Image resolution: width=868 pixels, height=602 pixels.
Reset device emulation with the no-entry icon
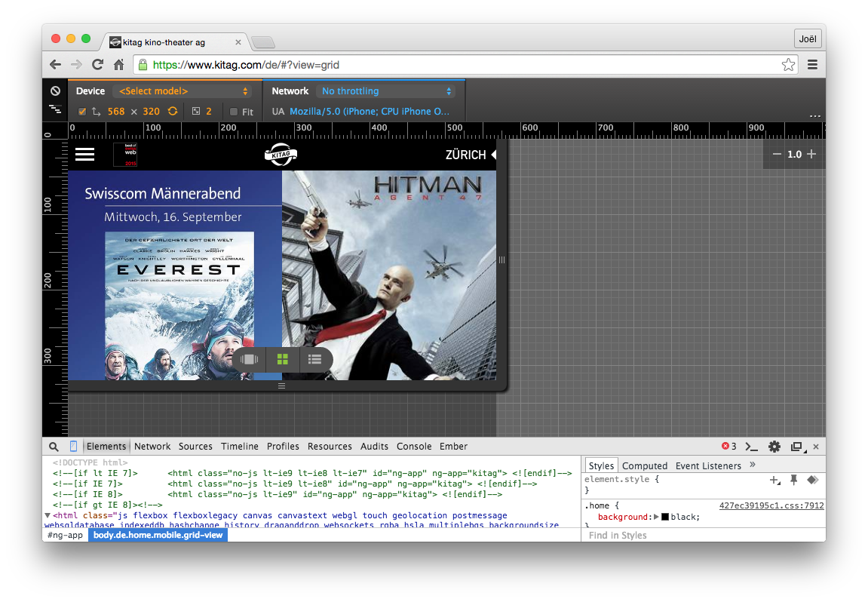pyautogui.click(x=55, y=91)
